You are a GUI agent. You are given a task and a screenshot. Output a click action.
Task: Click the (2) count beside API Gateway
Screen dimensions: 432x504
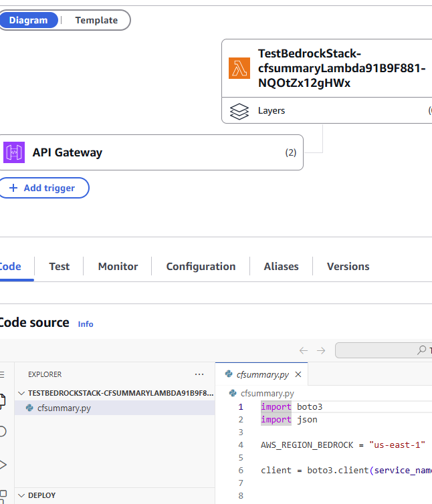[x=291, y=152]
